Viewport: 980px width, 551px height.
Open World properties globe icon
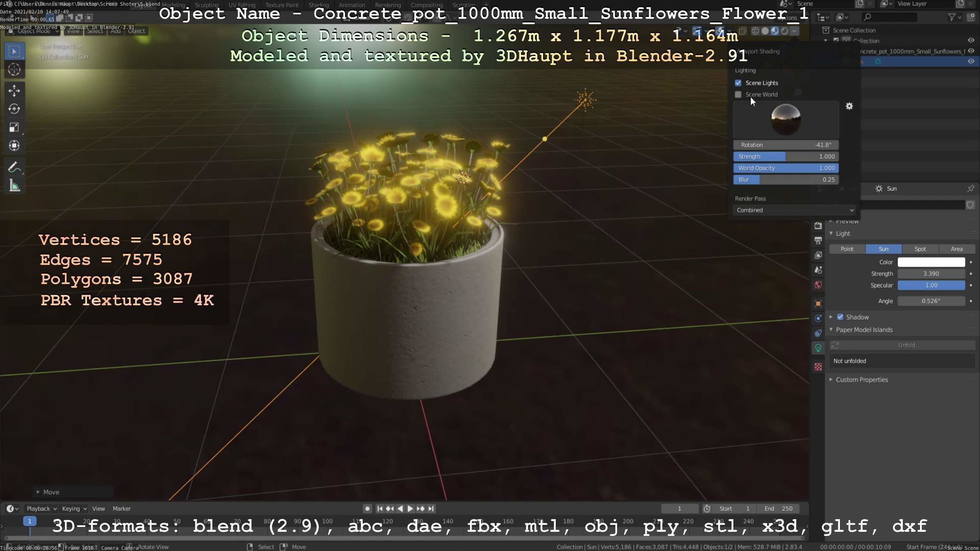coord(818,285)
